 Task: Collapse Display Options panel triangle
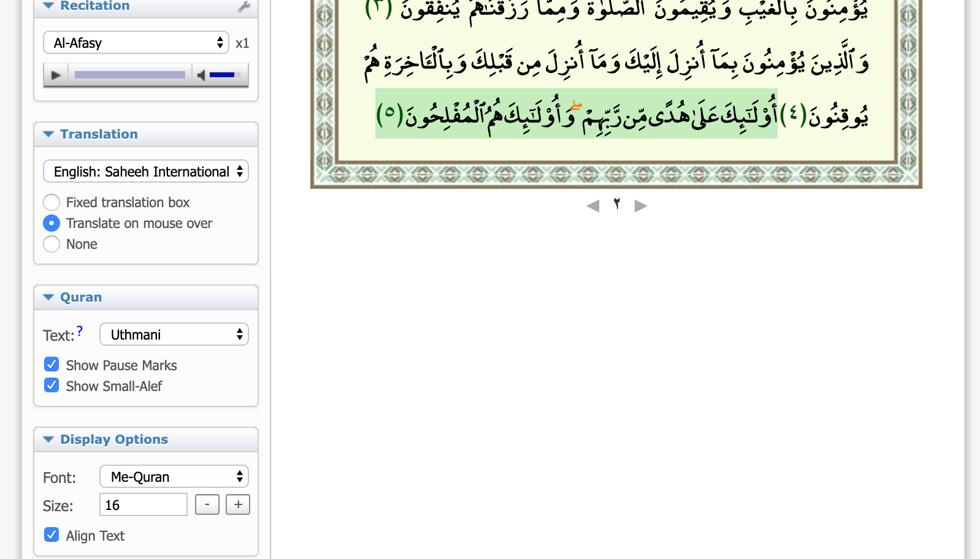coord(49,439)
